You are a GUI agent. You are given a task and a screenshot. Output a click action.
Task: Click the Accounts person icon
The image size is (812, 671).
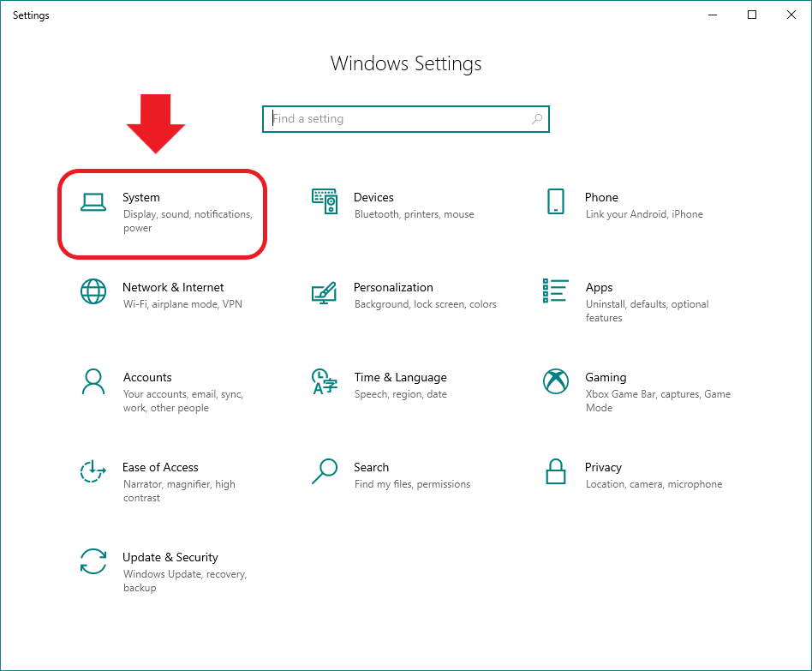click(93, 381)
